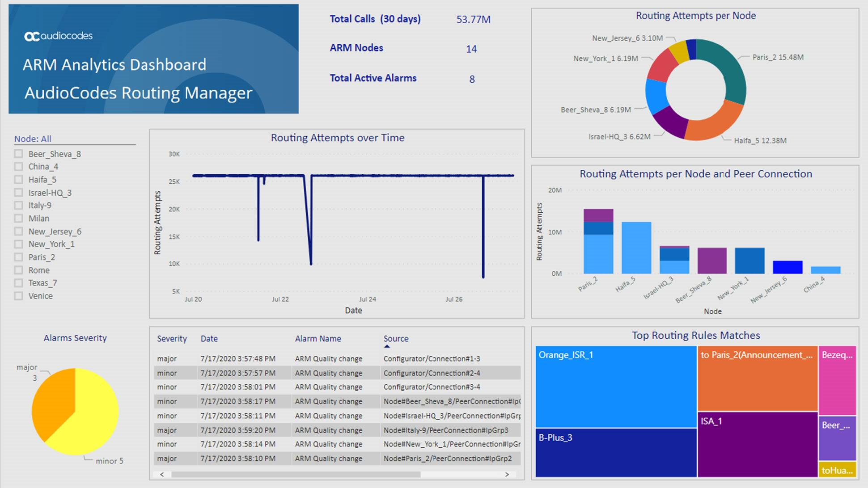
Task: Click the Top Routing Rules Matches title
Action: (696, 336)
